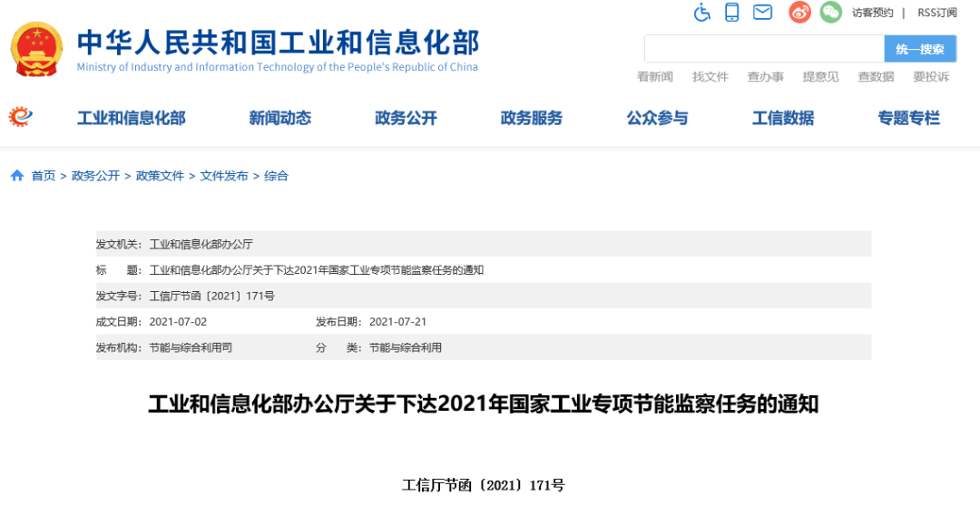Screen dimensions: 980x515
Task: Open the 新闻动态 nav menu
Action: coord(280,118)
